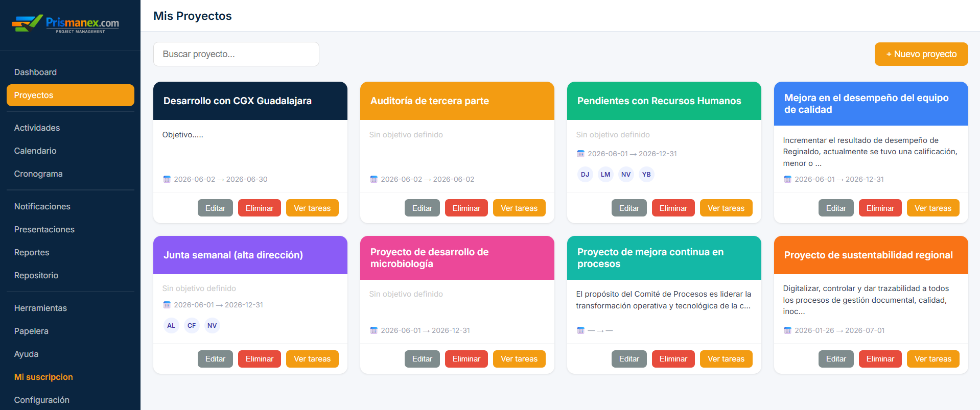Open Herramientas in the sidebar
This screenshot has width=980, height=410.
click(x=71, y=308)
